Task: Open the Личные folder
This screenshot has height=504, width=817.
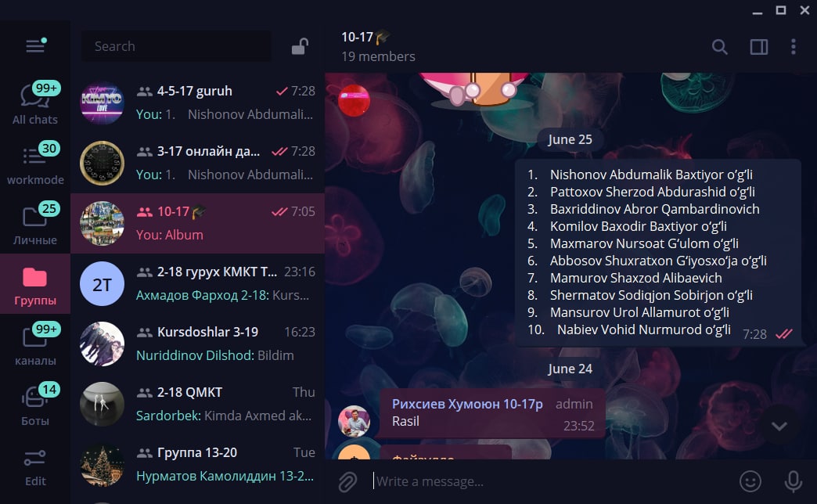Action: (x=35, y=224)
